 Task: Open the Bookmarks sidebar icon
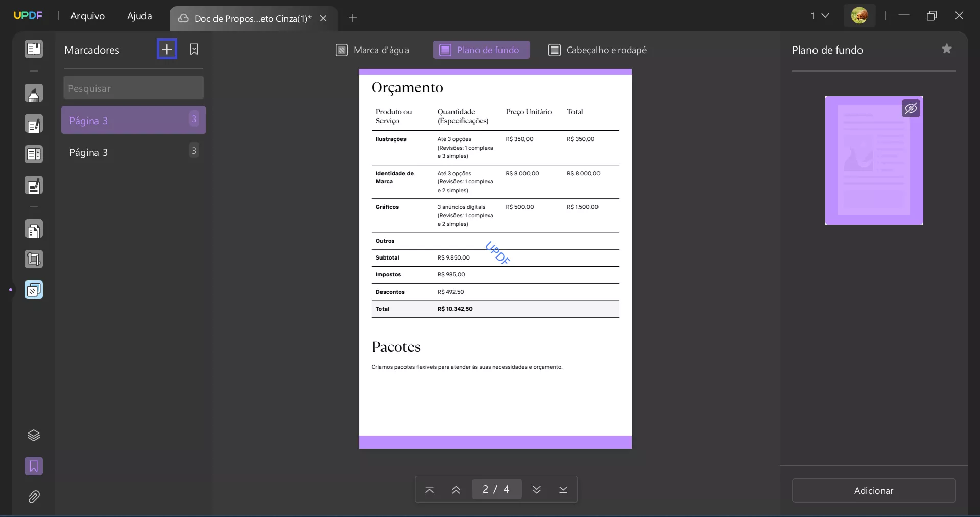click(34, 466)
